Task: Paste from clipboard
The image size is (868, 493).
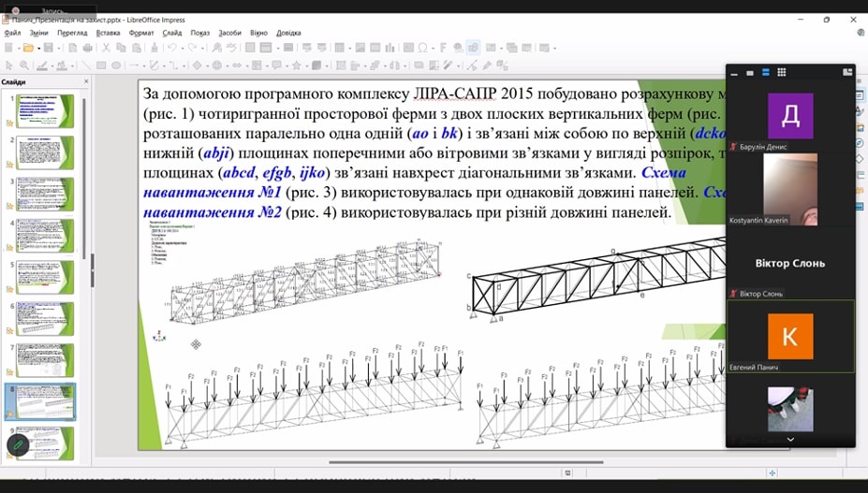Action: click(137, 48)
